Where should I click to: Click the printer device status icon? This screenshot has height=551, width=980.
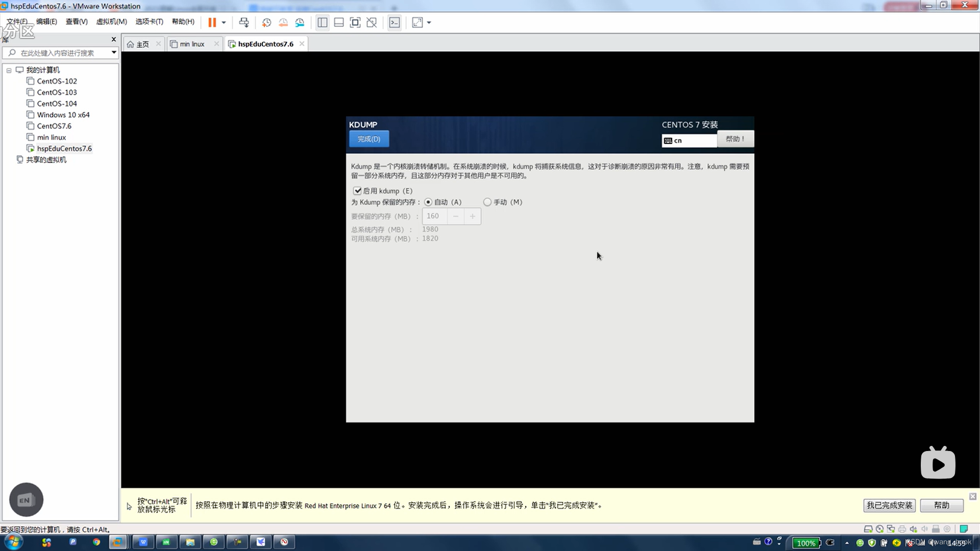[902, 529]
